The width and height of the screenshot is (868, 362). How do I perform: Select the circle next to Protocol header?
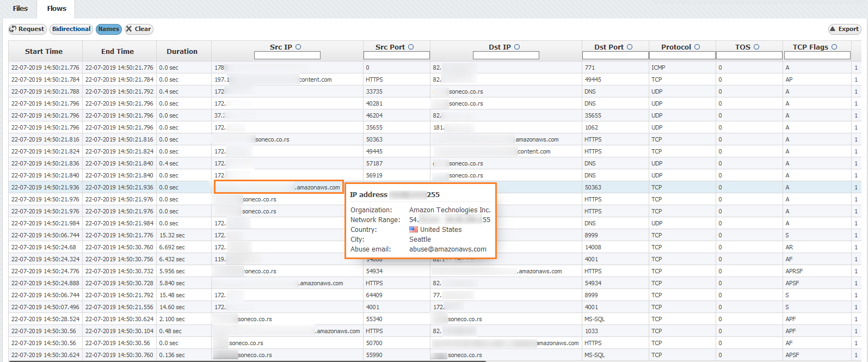[x=697, y=47]
